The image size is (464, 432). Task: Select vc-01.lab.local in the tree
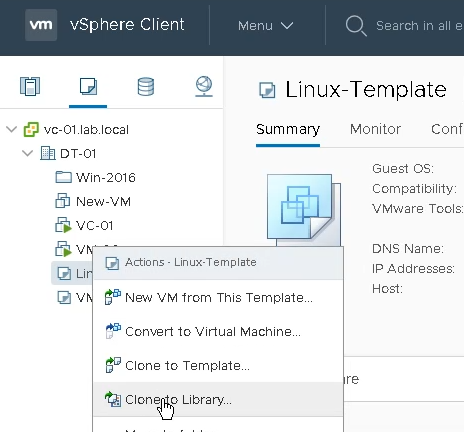pyautogui.click(x=86, y=130)
